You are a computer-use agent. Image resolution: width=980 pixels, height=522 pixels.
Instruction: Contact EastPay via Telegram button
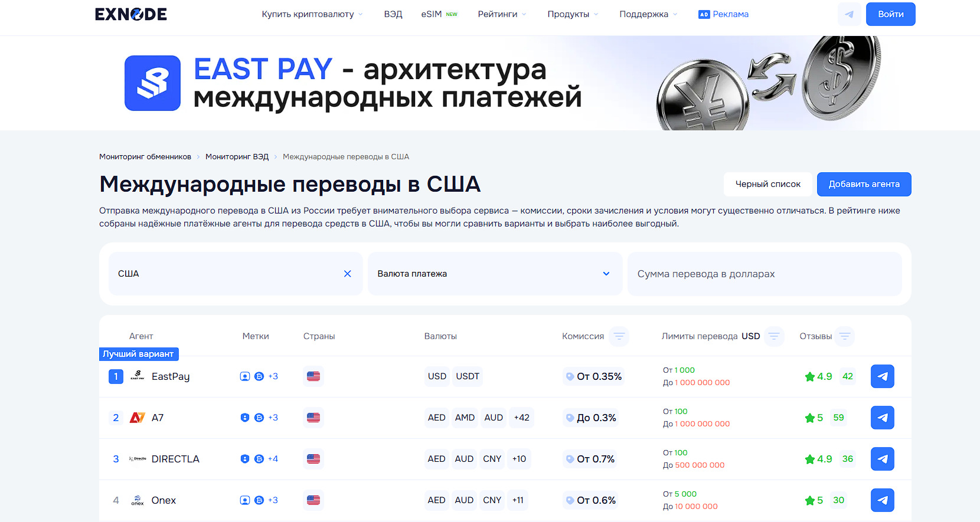click(x=883, y=376)
